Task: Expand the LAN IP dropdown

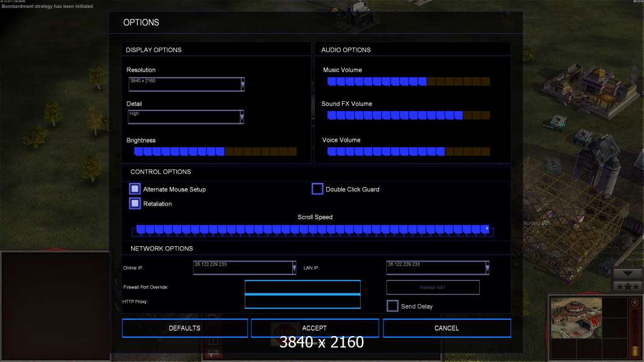Action: pyautogui.click(x=487, y=268)
